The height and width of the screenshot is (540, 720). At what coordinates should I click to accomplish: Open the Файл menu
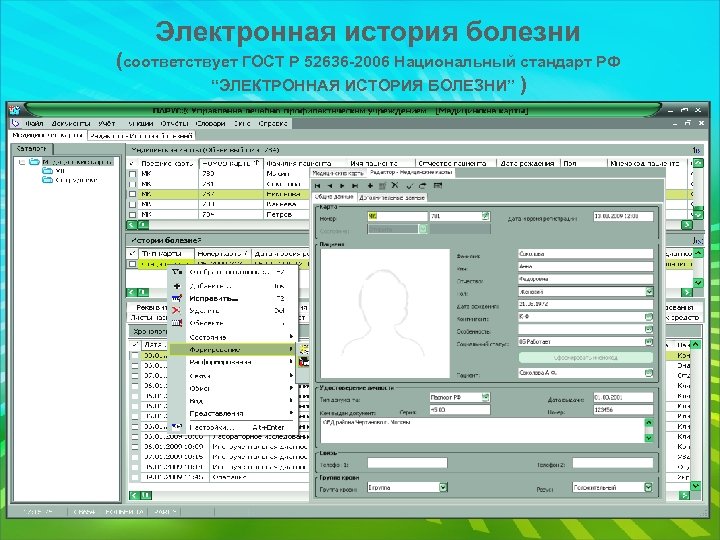[x=34, y=123]
